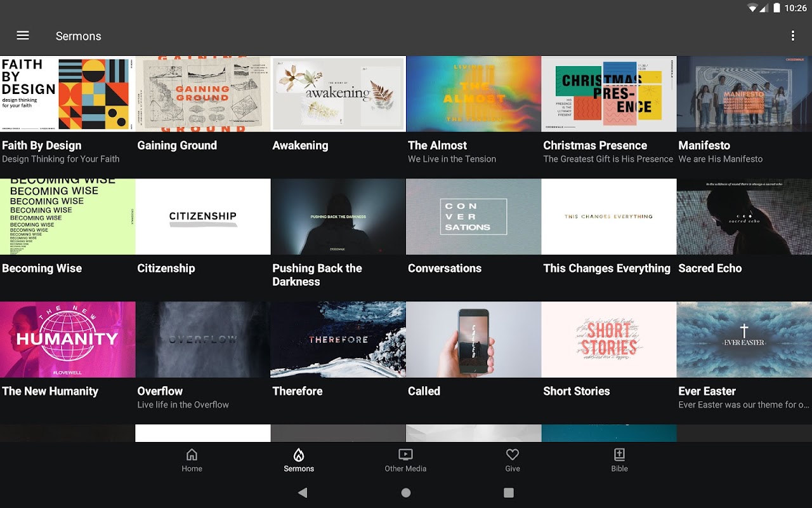Open the Conversations series artwork

click(473, 217)
